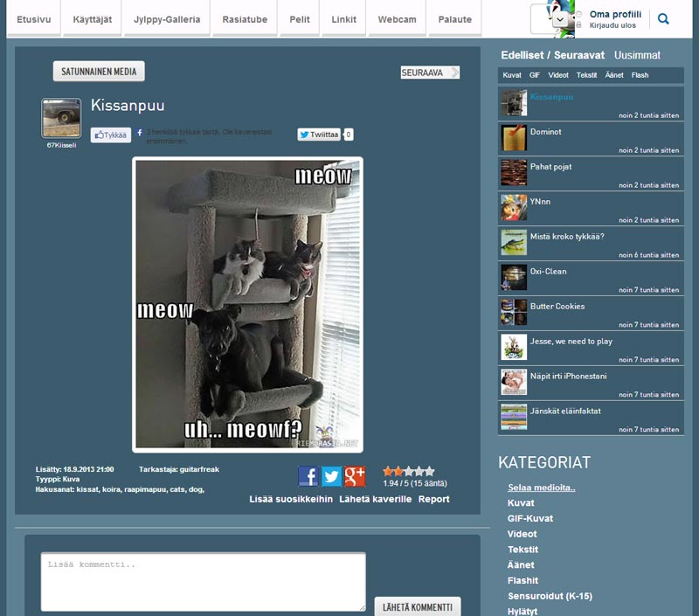Click Lähetä kaverille link

(x=376, y=499)
